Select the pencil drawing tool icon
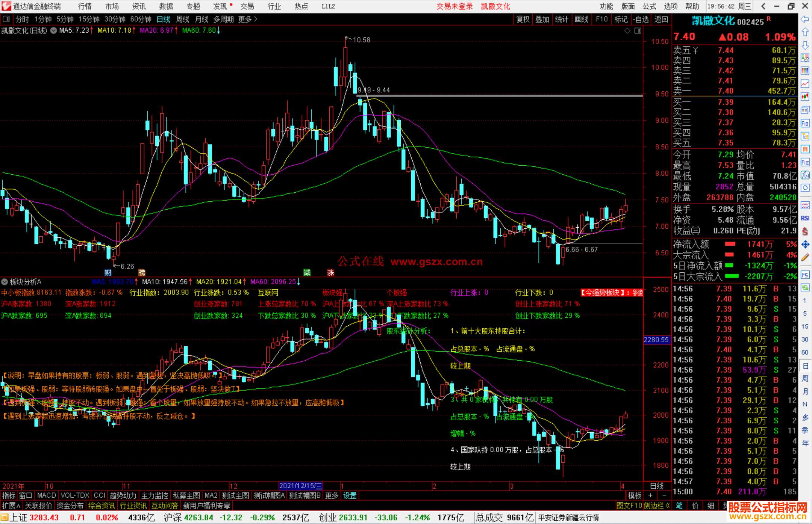This screenshot has width=812, height=524. pos(805,258)
